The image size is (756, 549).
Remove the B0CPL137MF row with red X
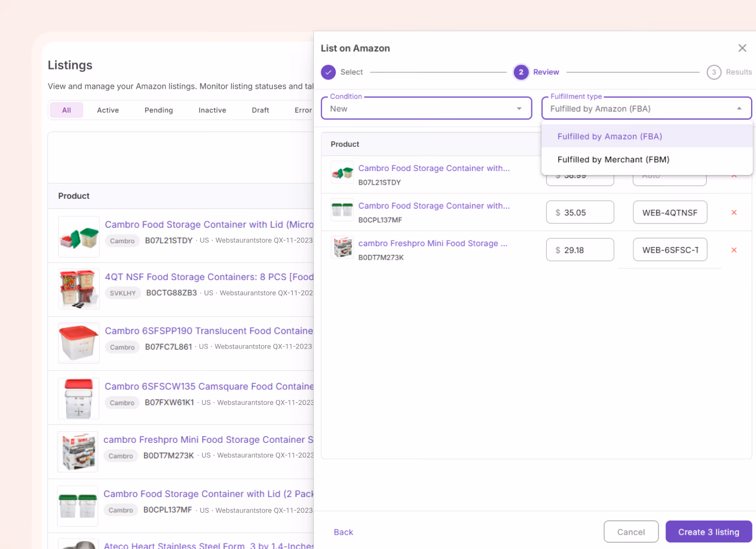pos(734,213)
